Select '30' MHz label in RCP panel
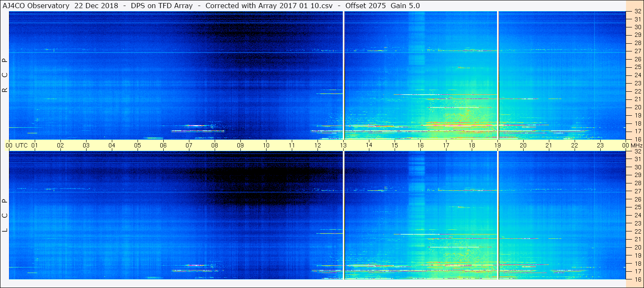644x288 pixels. pos(638,27)
